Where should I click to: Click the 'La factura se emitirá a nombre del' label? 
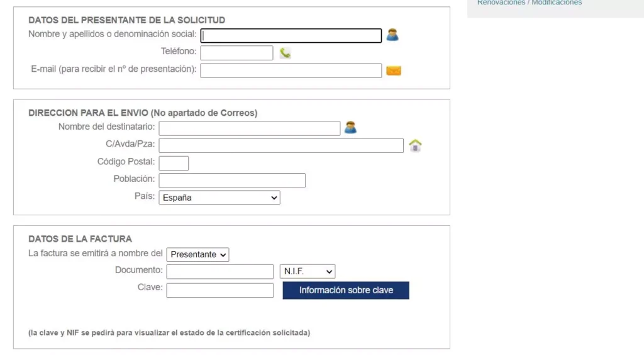click(96, 254)
